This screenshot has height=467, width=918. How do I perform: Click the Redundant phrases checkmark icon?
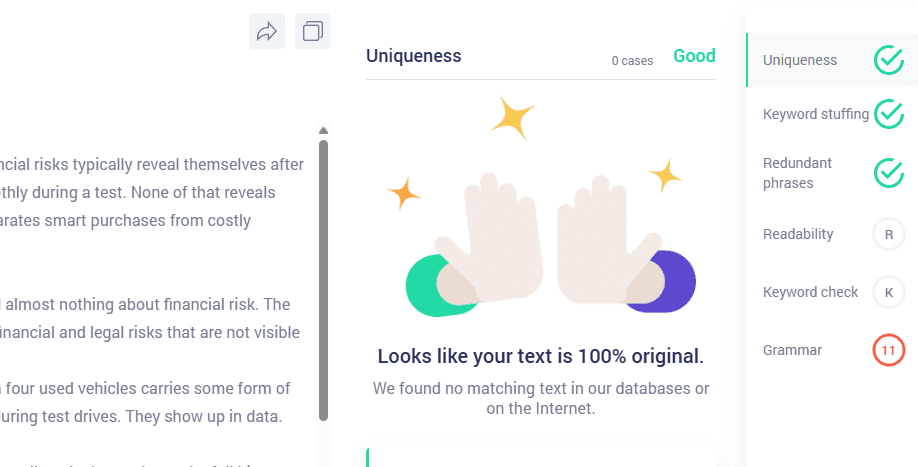pyautogui.click(x=888, y=173)
